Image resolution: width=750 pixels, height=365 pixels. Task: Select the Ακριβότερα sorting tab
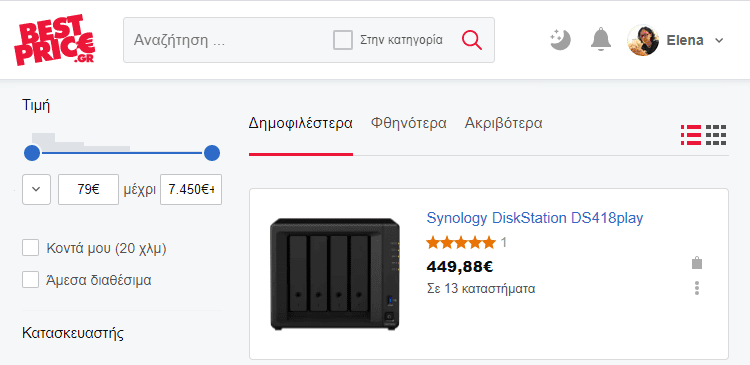coord(503,123)
